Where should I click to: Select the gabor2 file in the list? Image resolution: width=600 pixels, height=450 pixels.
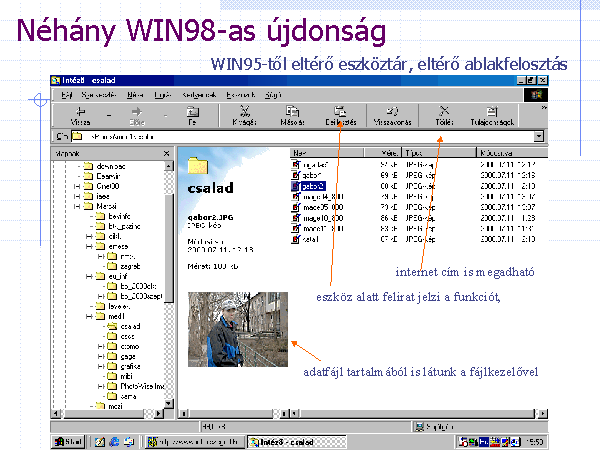pos(313,185)
